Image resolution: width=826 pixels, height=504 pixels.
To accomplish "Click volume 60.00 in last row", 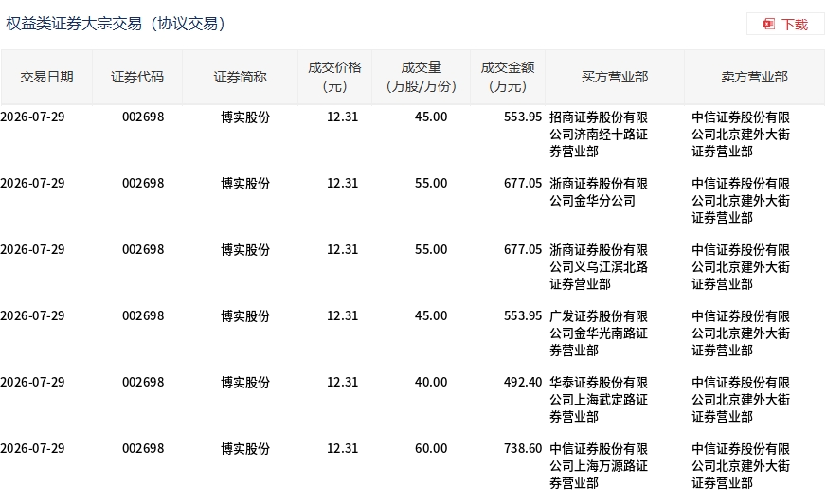I will pyautogui.click(x=431, y=449).
